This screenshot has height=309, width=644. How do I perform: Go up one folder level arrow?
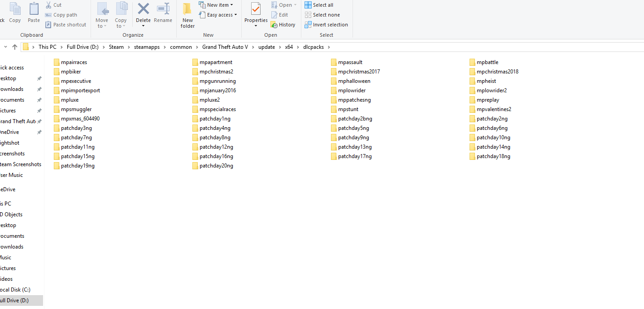pos(15,47)
